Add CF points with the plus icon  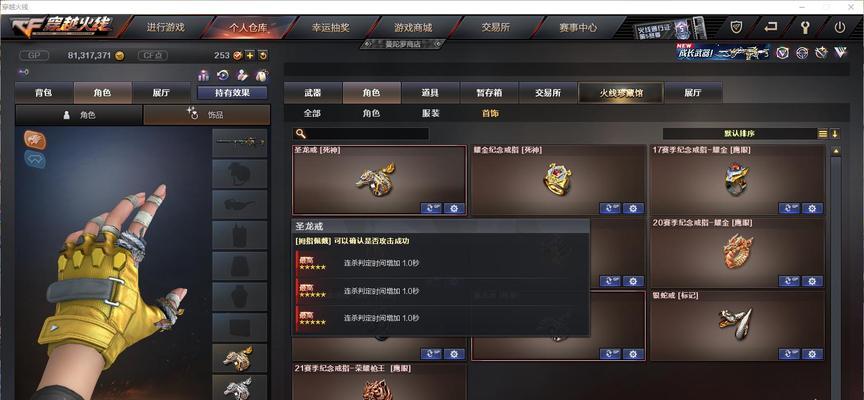click(x=250, y=55)
